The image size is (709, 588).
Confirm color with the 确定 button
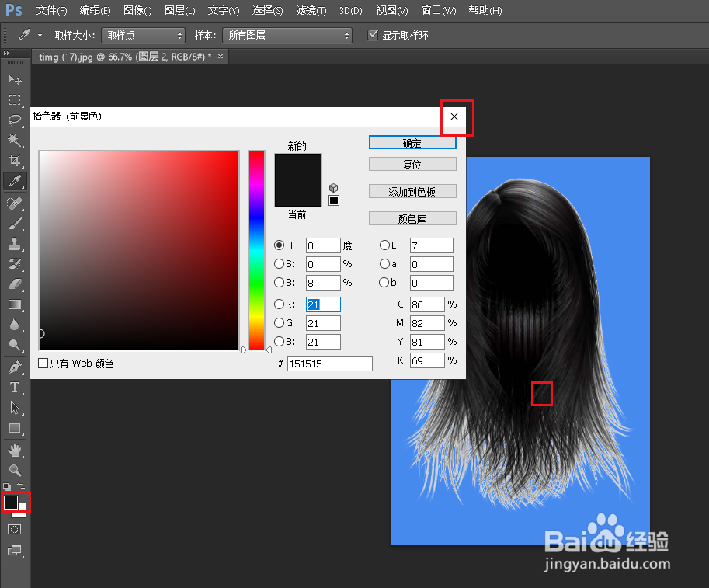pyautogui.click(x=412, y=142)
